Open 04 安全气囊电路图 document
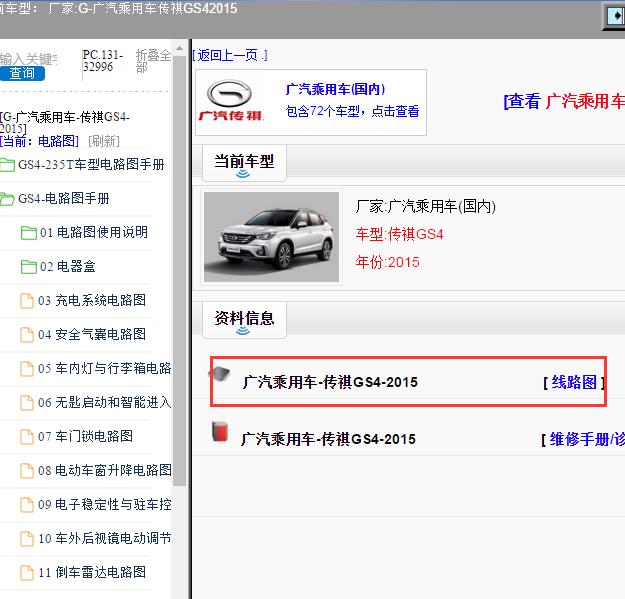 [83, 334]
